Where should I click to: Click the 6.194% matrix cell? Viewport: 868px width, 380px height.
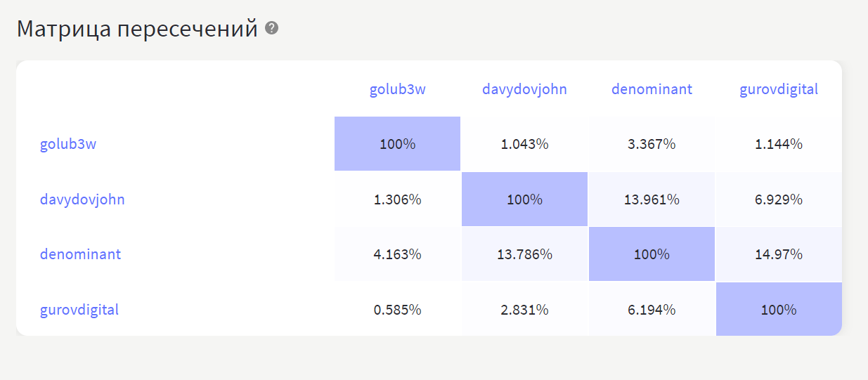tap(652, 309)
